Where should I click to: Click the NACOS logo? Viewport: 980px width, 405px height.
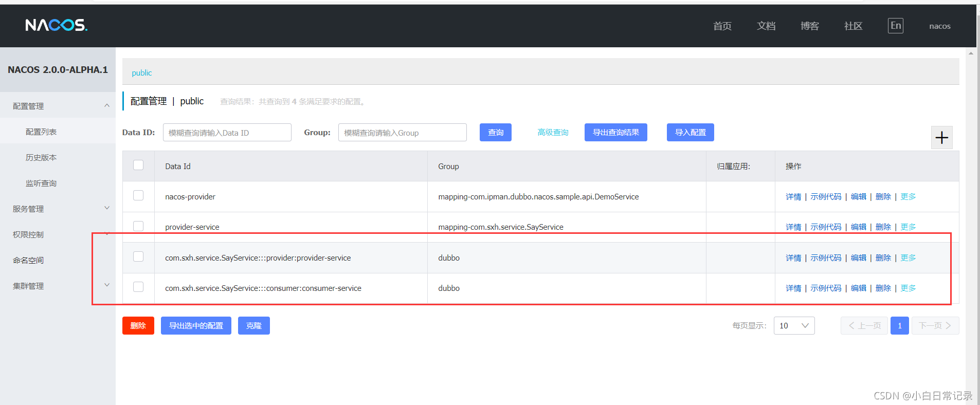57,25
